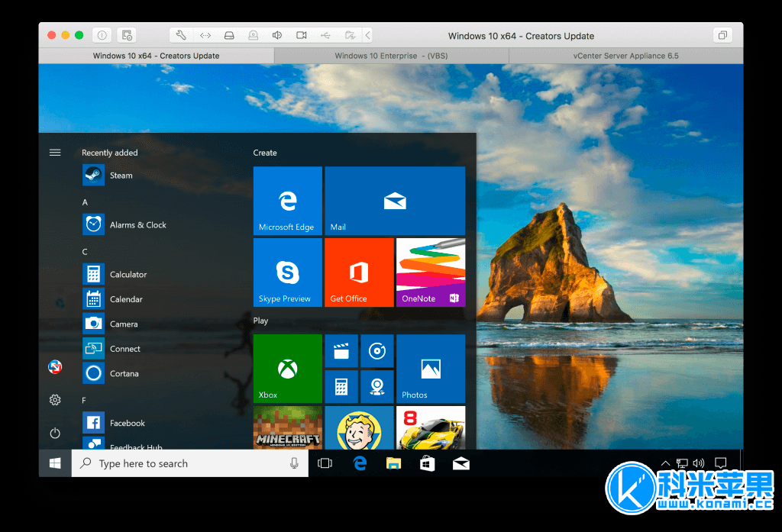
Task: Show hidden tray icons chevron
Action: [665, 463]
